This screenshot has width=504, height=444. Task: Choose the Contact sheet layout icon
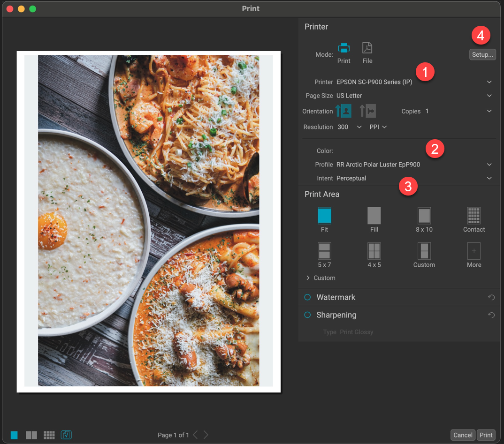[473, 216]
